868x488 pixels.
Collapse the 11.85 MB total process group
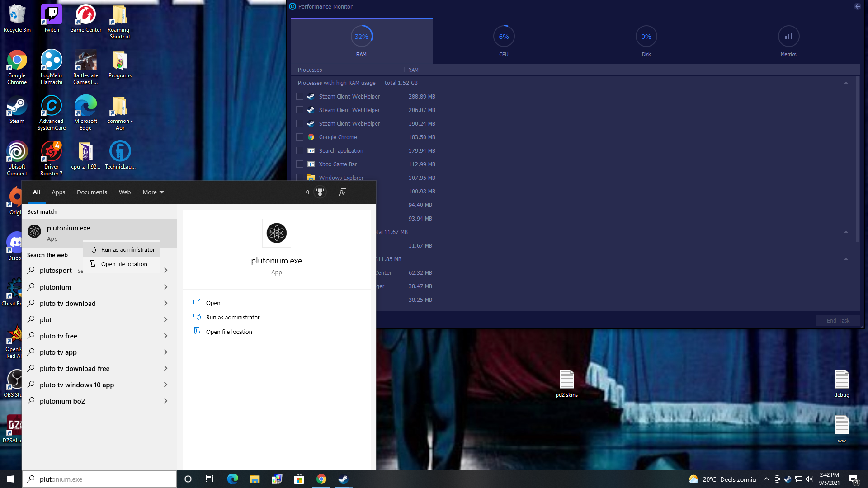point(846,259)
